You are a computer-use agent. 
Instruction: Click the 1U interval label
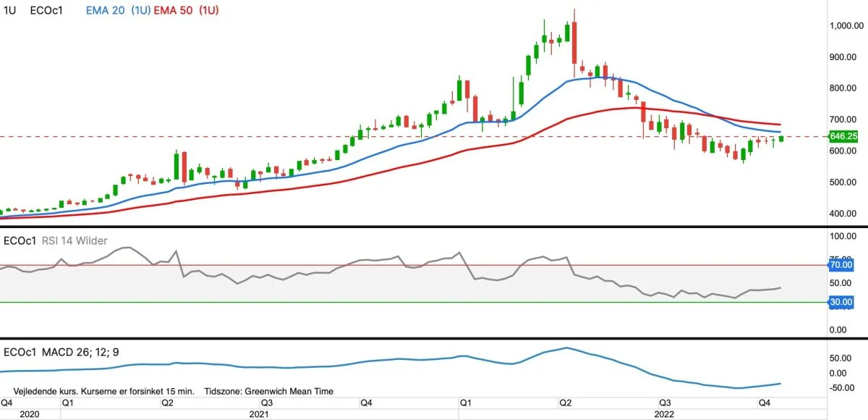pyautogui.click(x=9, y=11)
